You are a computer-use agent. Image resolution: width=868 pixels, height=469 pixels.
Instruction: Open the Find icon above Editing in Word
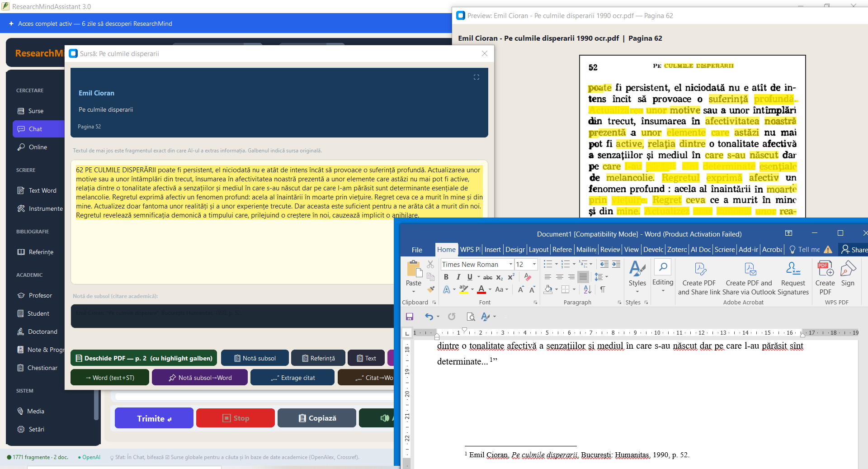(663, 267)
